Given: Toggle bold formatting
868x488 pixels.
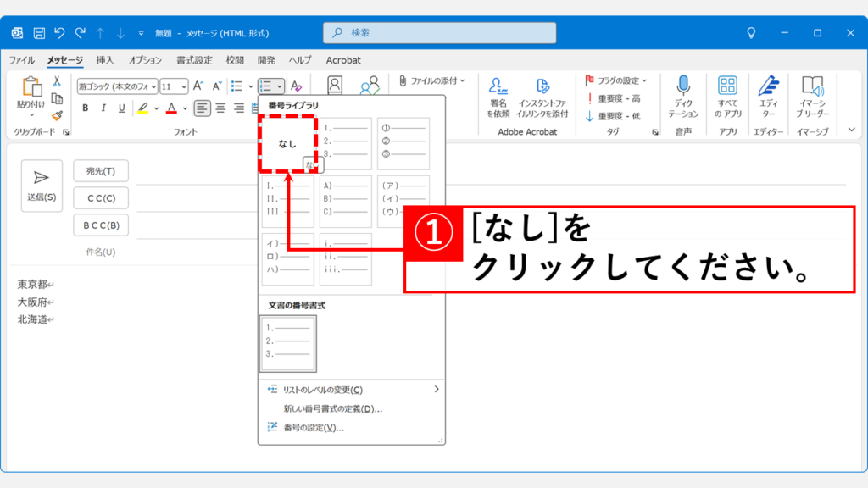Looking at the screenshot, I should point(86,108).
